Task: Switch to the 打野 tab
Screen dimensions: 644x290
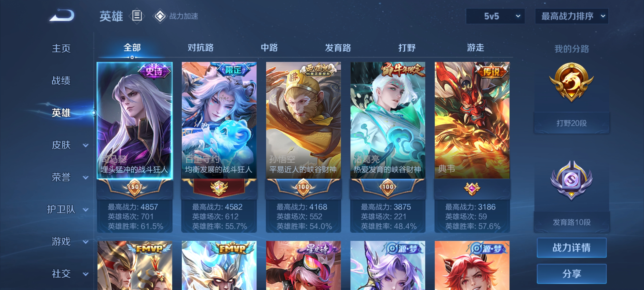Action: (407, 48)
